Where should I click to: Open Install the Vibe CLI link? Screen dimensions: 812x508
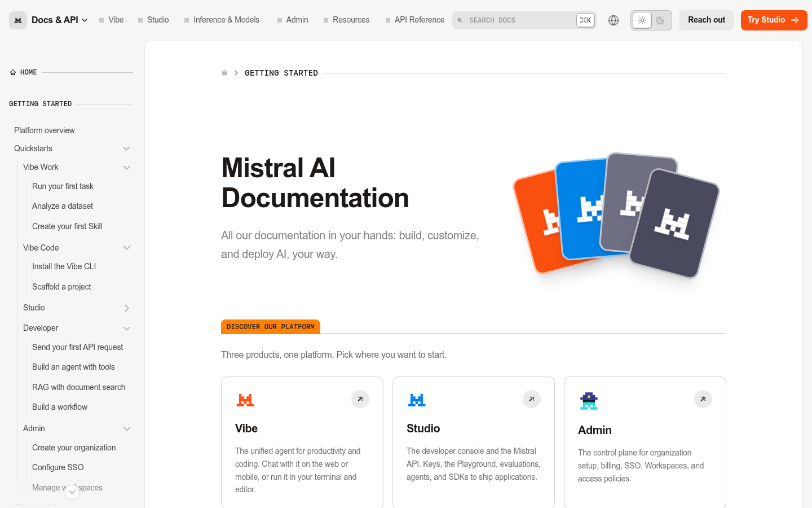[x=64, y=266]
